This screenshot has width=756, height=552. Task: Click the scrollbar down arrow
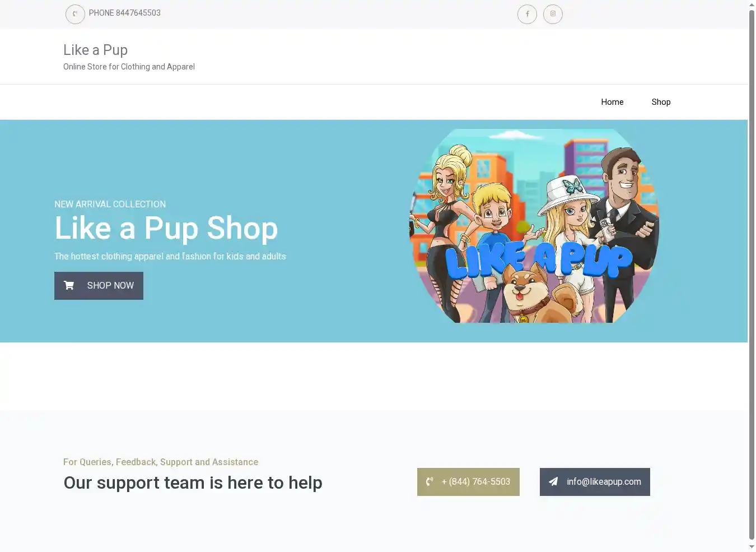[752, 547]
